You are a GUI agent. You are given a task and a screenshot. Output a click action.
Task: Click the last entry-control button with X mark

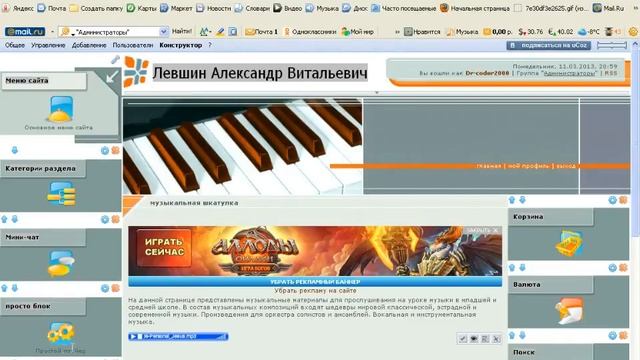[x=496, y=339]
